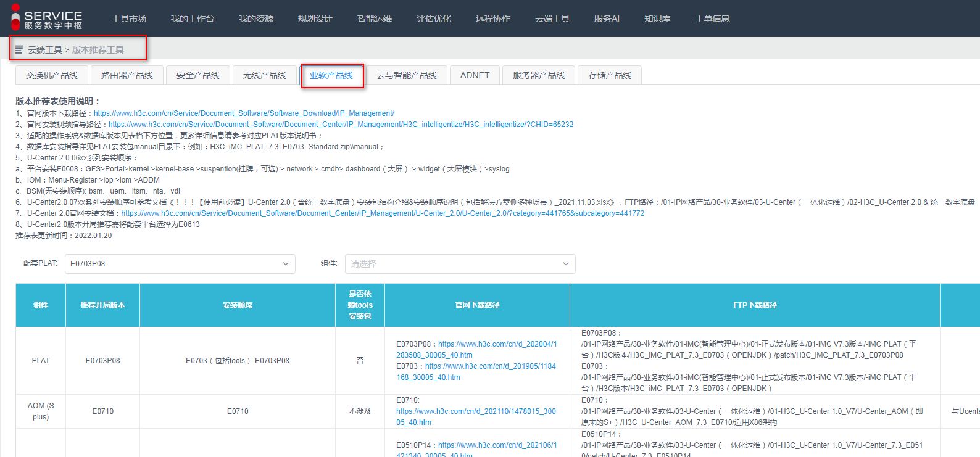980x457 pixels.
Task: Click E0703P08 in the 推荐开局版本 column
Action: pyautogui.click(x=102, y=361)
